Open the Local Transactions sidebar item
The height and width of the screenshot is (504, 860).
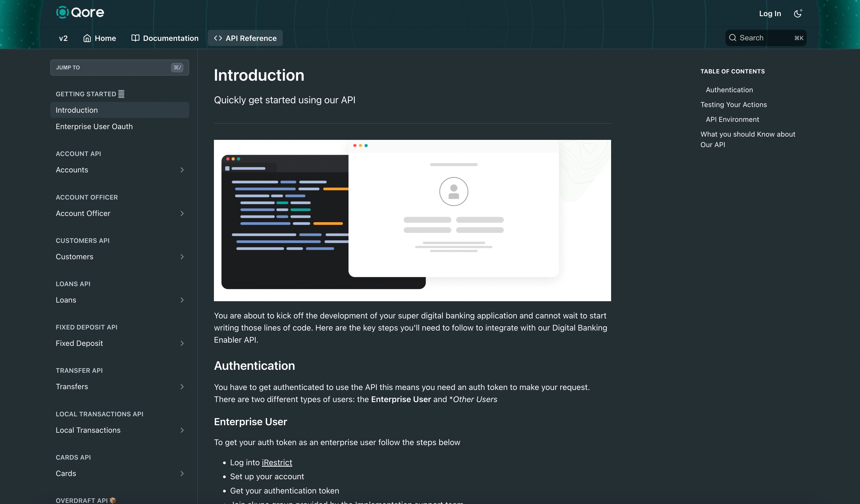pos(119,430)
